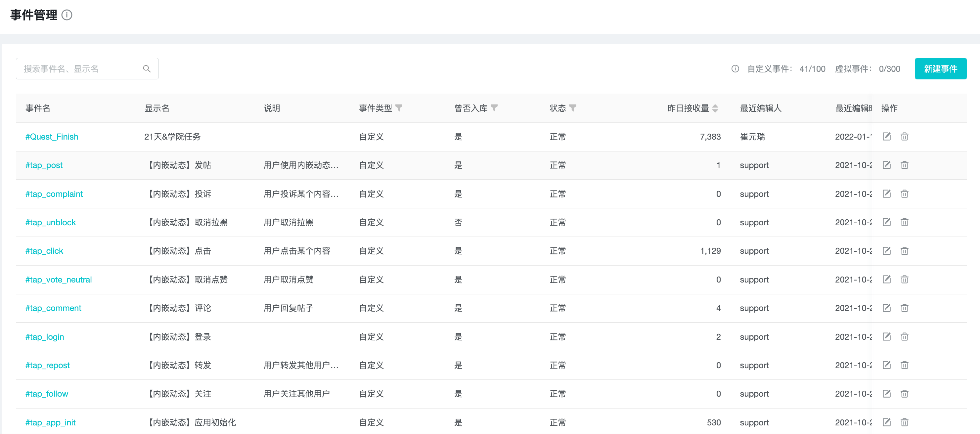This screenshot has height=434, width=980.
Task: Open the #tap_vote_neutral event link
Action: tap(58, 280)
